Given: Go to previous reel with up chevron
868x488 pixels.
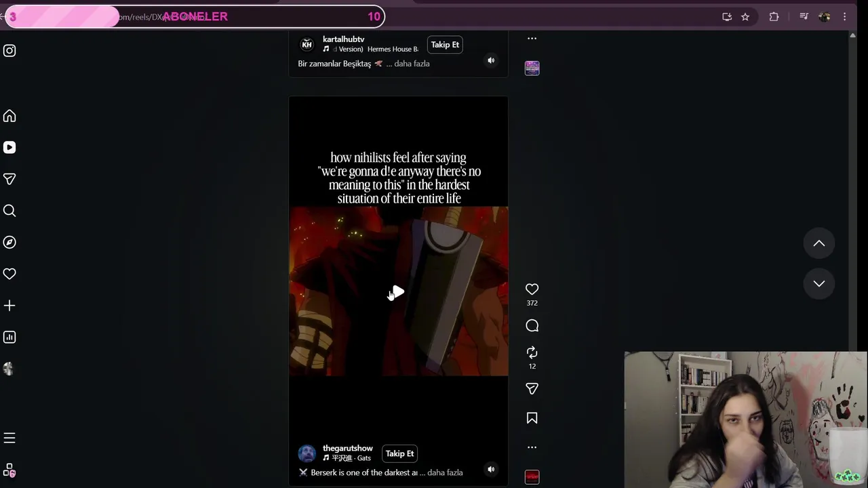Looking at the screenshot, I should (x=819, y=243).
